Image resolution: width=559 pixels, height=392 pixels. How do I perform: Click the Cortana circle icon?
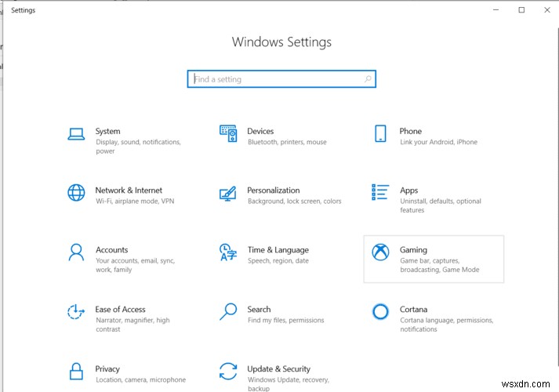(380, 311)
